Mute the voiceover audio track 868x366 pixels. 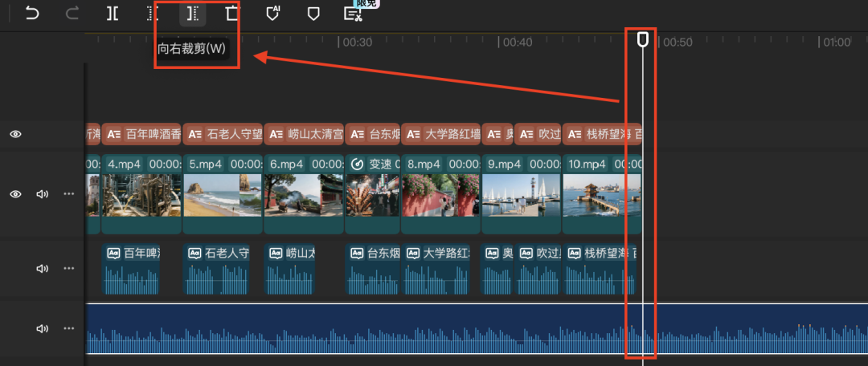pyautogui.click(x=43, y=268)
